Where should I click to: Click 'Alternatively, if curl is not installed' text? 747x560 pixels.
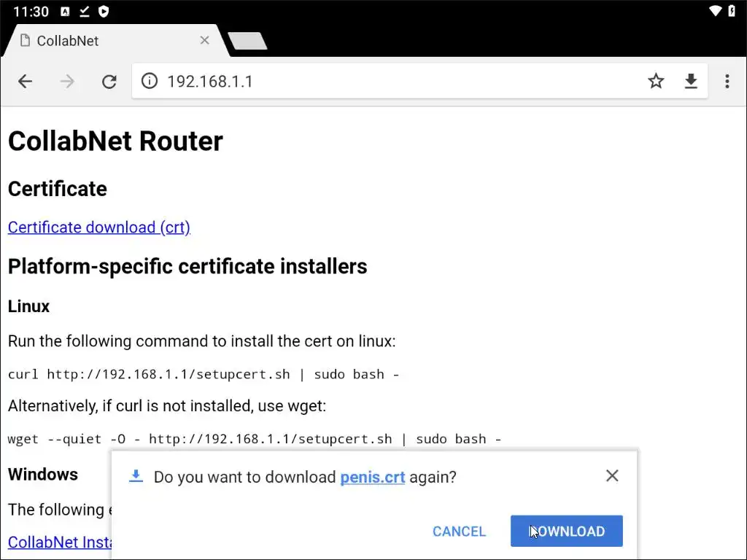click(x=167, y=405)
